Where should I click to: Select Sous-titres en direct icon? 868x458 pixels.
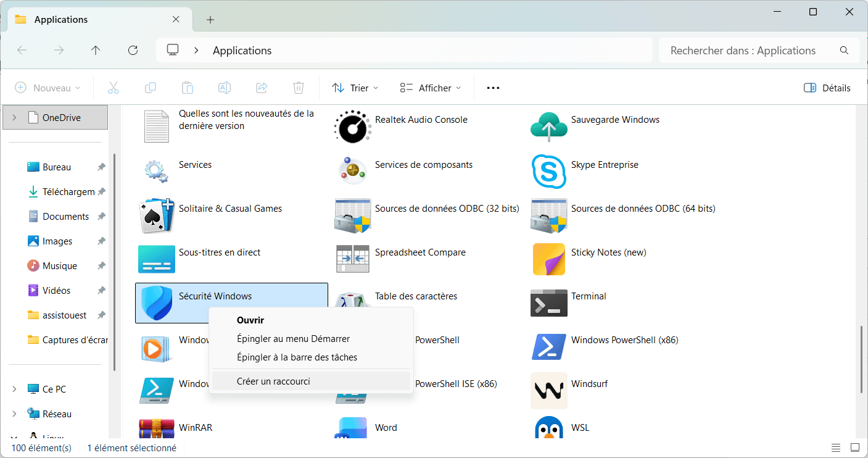(157, 259)
